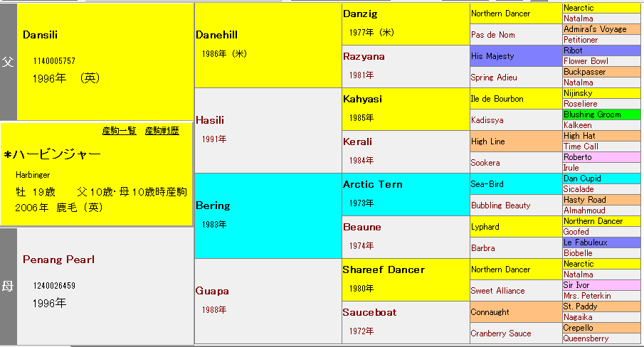
Task: Select Hasili in the pedigree
Action: click(x=211, y=120)
